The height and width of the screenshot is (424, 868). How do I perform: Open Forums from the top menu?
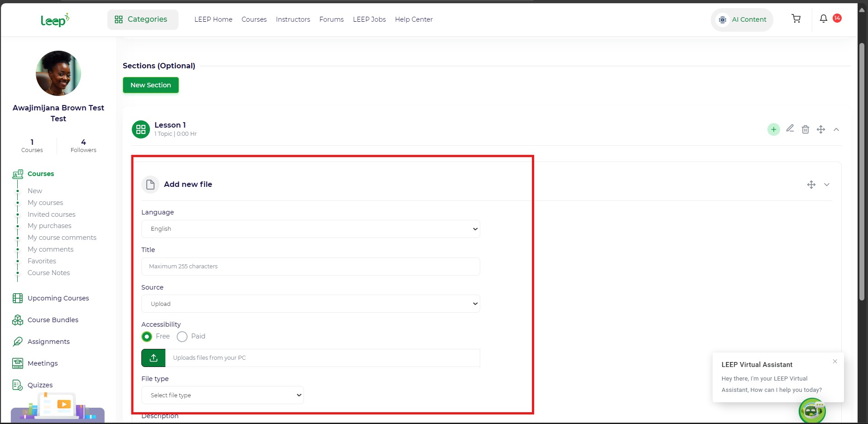click(x=331, y=19)
